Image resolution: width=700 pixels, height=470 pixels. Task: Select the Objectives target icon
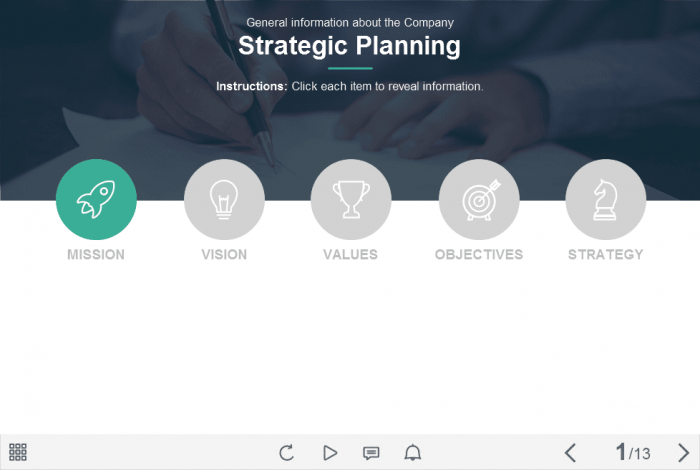tap(479, 200)
